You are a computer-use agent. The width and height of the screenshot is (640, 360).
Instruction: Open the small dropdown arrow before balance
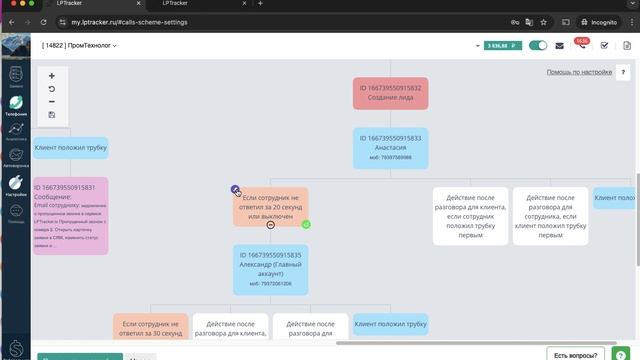[478, 46]
